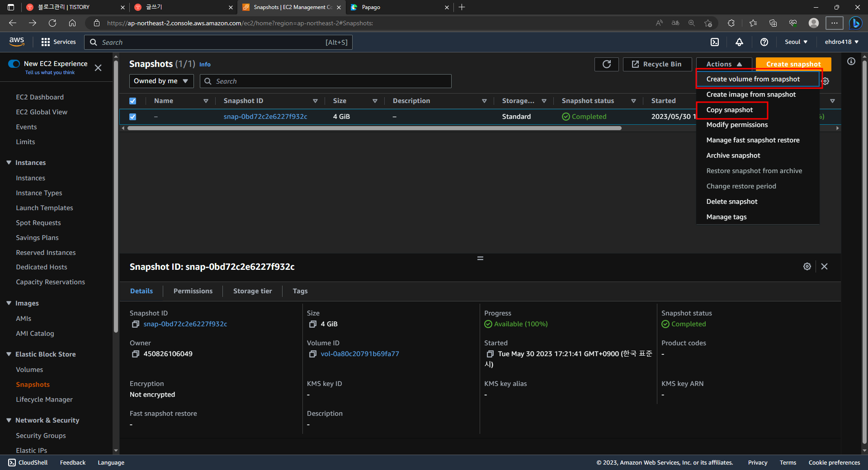Collapse the Instances sidebar section
This screenshot has width=868, height=470.
(x=9, y=163)
